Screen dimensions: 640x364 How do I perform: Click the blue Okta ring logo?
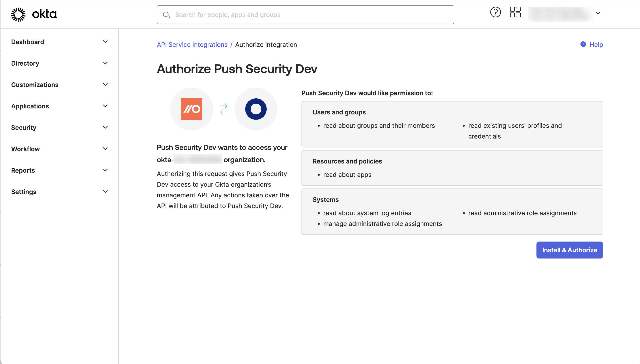click(x=256, y=109)
